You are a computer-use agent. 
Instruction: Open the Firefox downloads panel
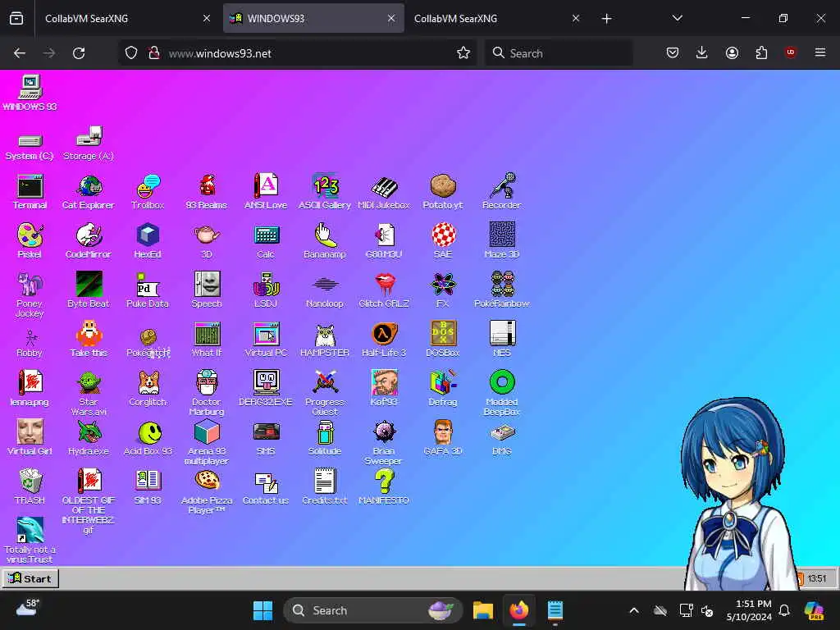coord(702,52)
